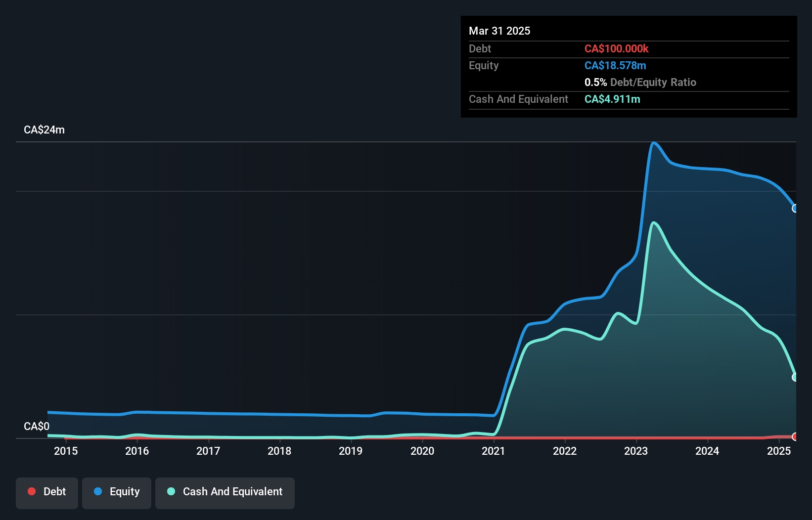Click the CA$100.000k Debt value
The image size is (812, 520).
point(617,48)
